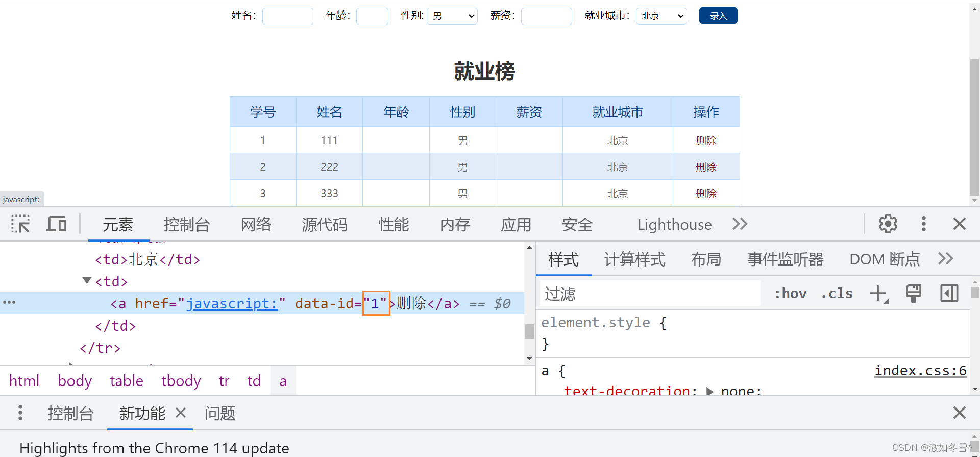Select tr in the breadcrumb bar
Screen dimensions: 980x457
click(224, 380)
